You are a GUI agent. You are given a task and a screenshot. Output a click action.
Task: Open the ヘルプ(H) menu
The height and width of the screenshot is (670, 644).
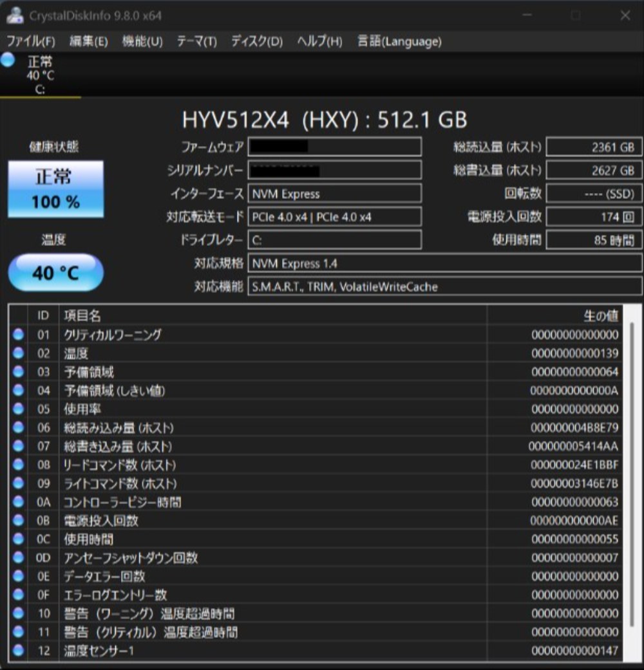click(x=319, y=41)
